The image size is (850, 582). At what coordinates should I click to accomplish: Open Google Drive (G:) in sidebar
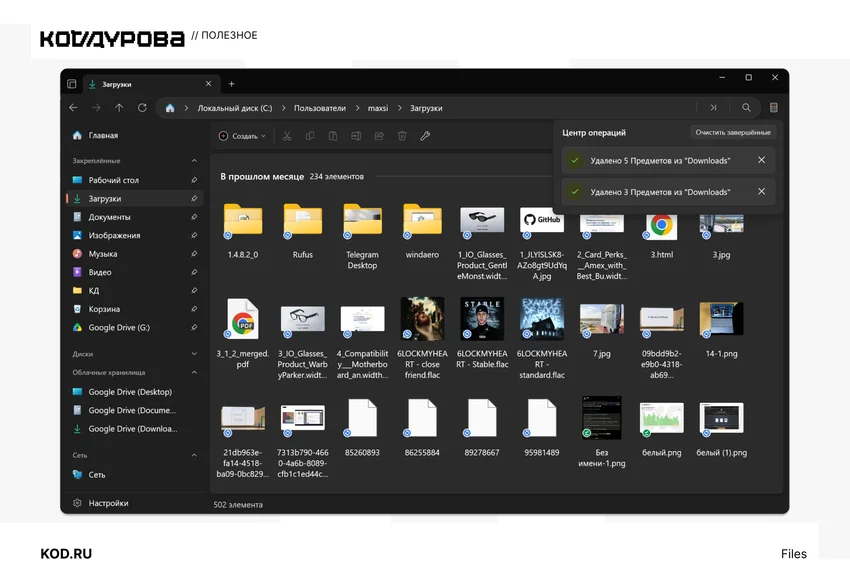134,327
